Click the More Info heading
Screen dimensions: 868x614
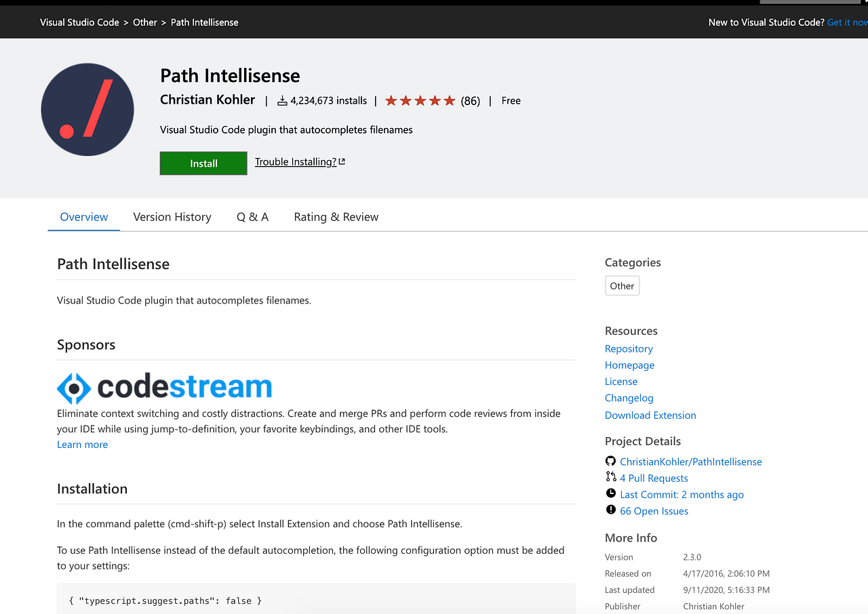tap(631, 537)
